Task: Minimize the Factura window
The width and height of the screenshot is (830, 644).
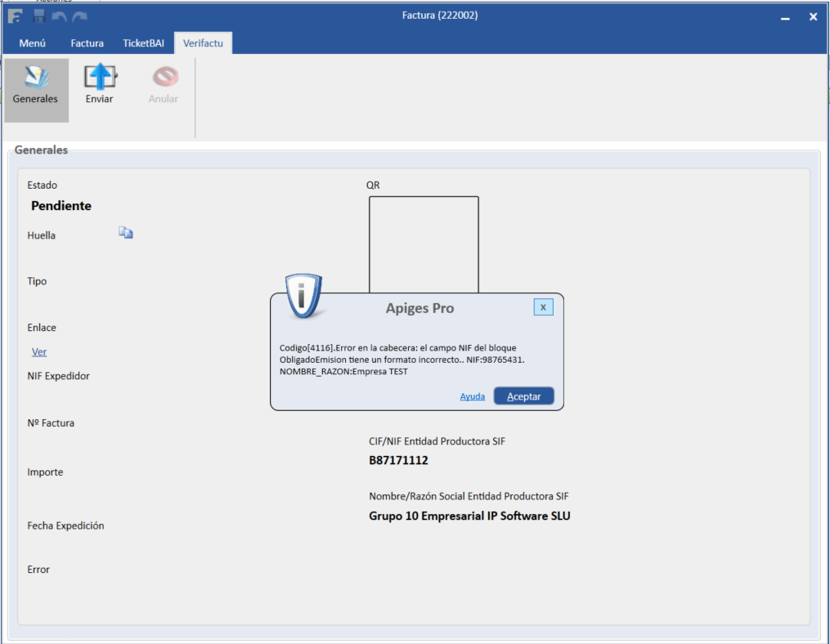Action: pyautogui.click(x=785, y=18)
